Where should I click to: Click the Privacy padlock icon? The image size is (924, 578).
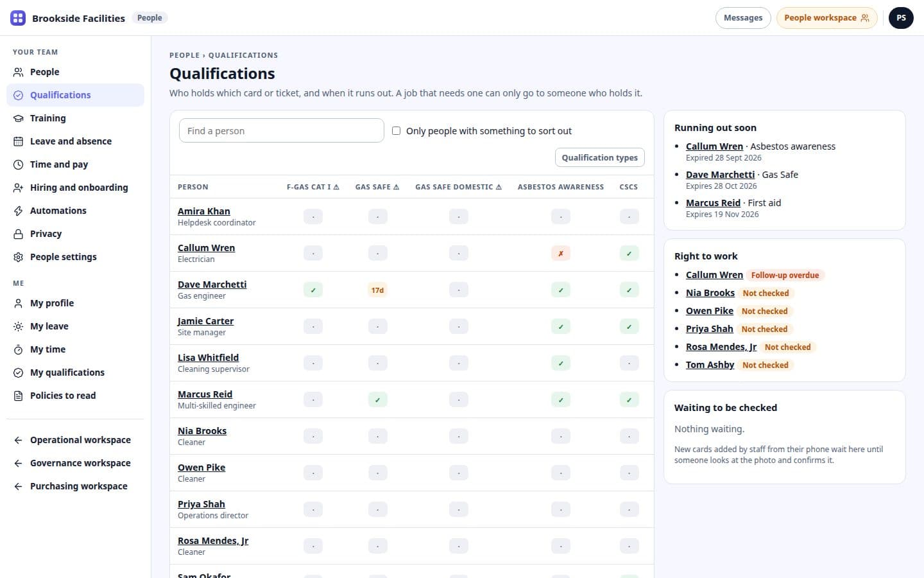18,234
